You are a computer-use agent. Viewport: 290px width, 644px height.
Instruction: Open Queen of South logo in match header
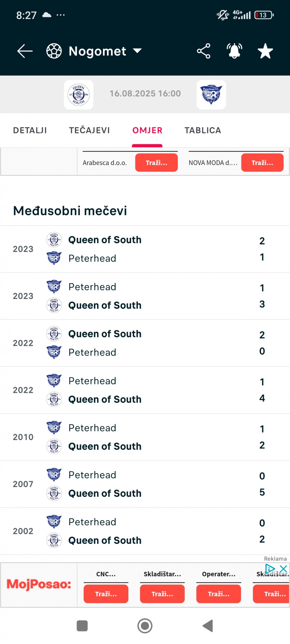(x=79, y=94)
